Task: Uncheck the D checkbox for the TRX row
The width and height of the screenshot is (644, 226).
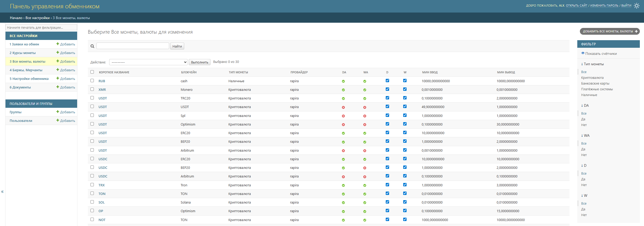Action: [387, 185]
